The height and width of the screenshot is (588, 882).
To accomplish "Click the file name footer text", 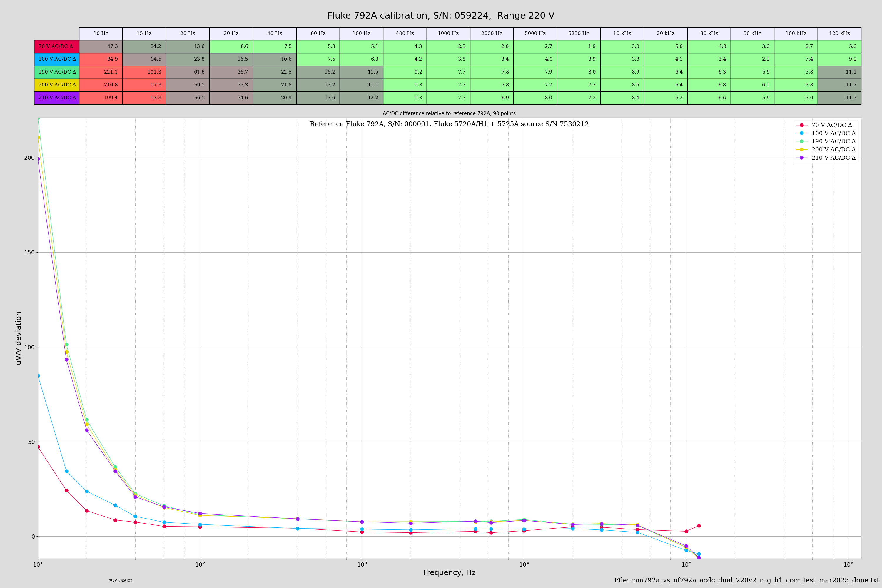I will tap(746, 580).
